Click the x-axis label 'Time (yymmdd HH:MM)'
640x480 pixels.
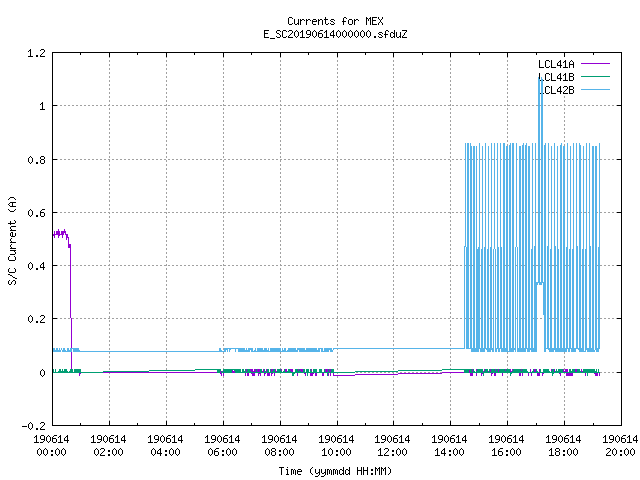coord(335,471)
